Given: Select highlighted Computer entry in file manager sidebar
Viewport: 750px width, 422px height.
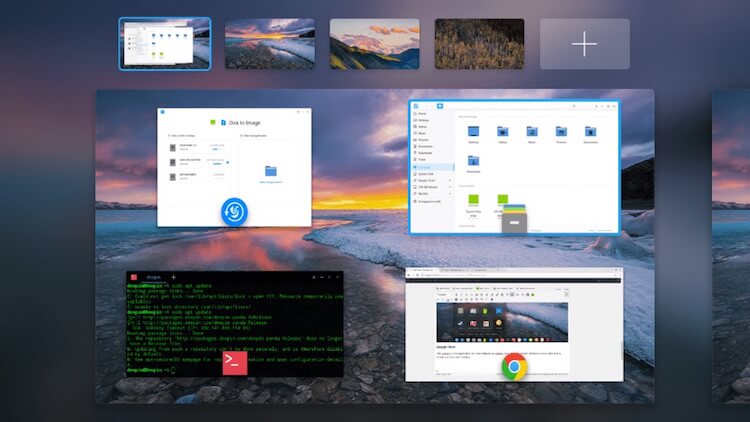Looking at the screenshot, I should (433, 167).
